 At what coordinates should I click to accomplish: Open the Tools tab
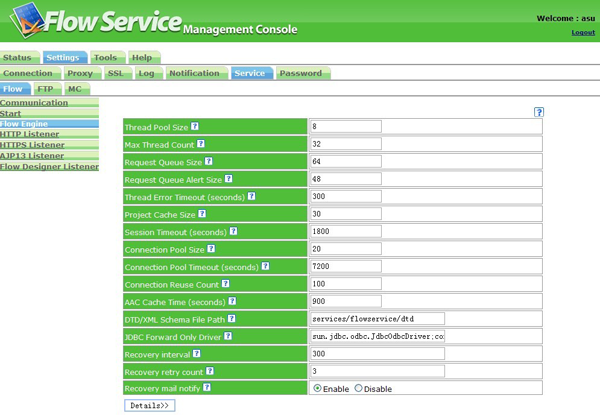click(x=108, y=57)
